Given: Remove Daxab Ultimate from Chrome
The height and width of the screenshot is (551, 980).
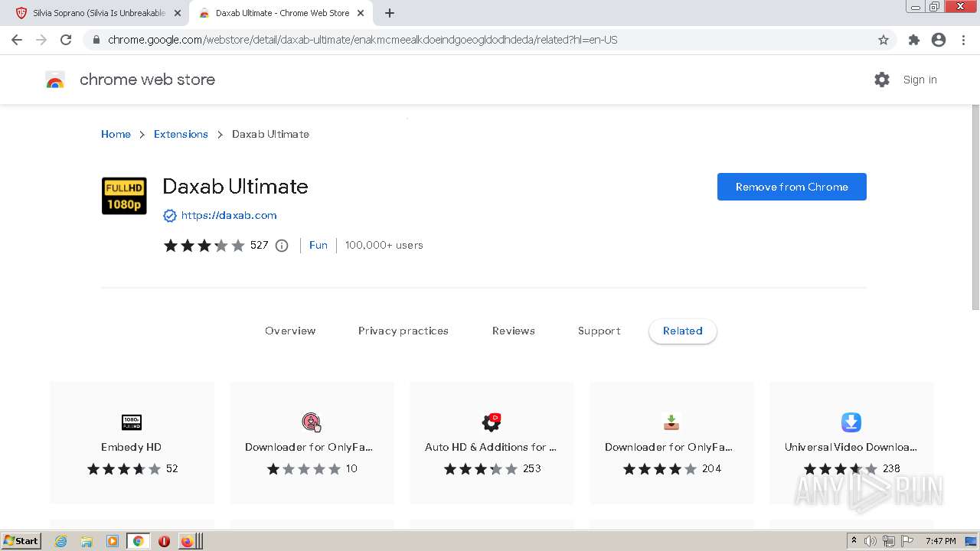Looking at the screenshot, I should pyautogui.click(x=792, y=187).
